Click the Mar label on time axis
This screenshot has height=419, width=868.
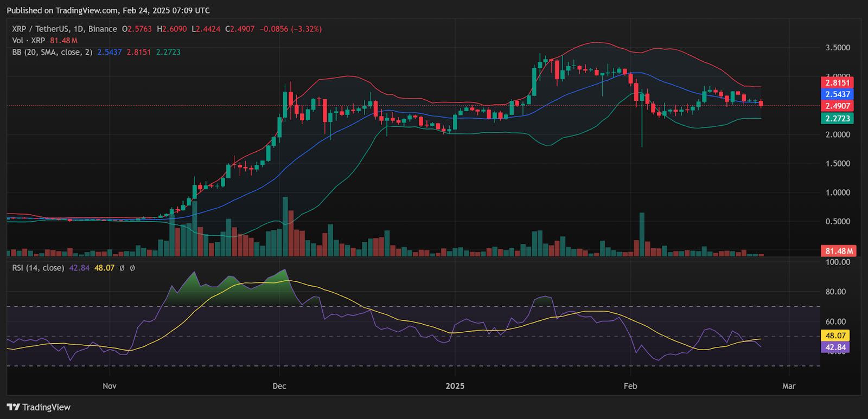(x=789, y=386)
